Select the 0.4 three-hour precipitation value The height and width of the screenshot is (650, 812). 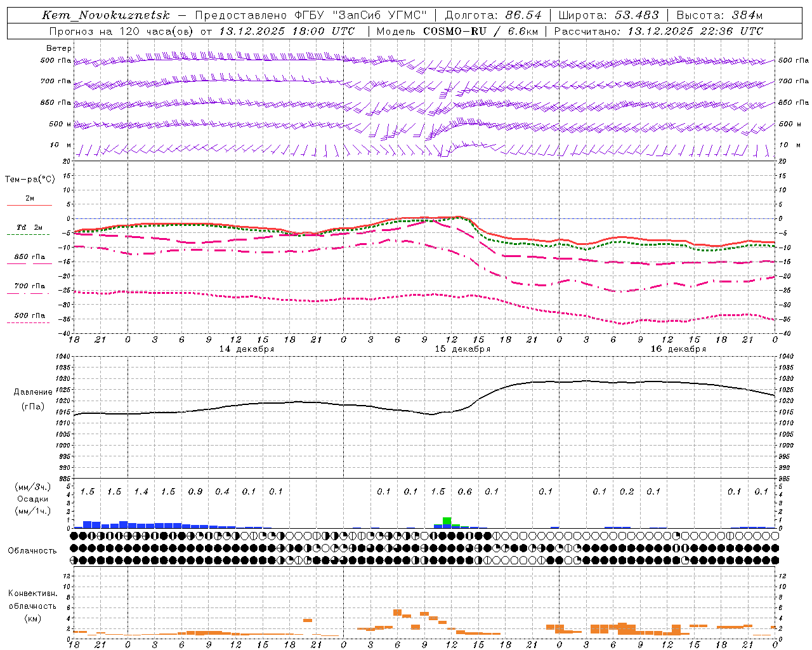point(222,492)
